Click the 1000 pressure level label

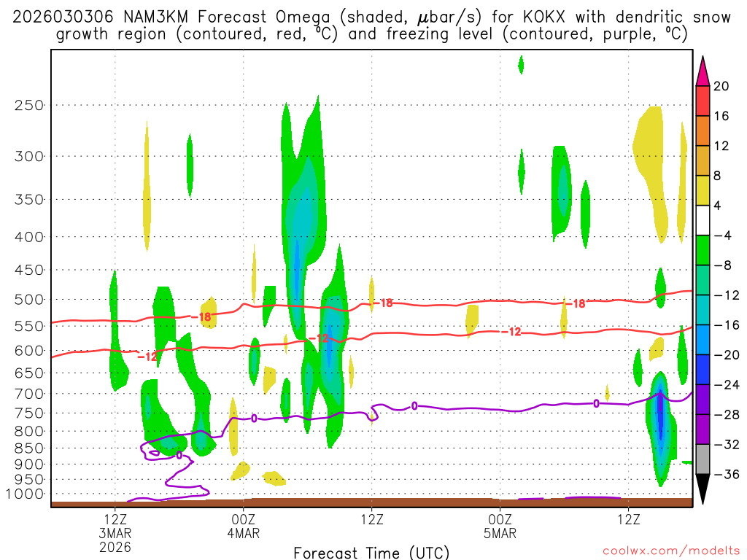tap(26, 494)
